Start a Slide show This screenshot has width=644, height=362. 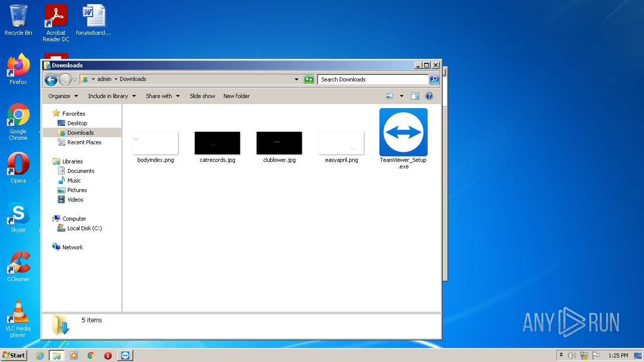click(202, 96)
